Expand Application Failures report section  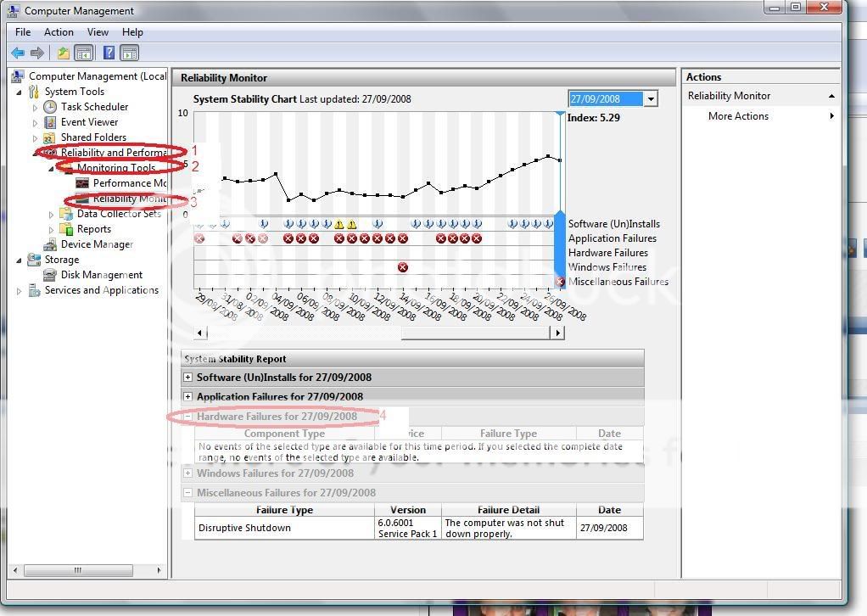coord(188,397)
